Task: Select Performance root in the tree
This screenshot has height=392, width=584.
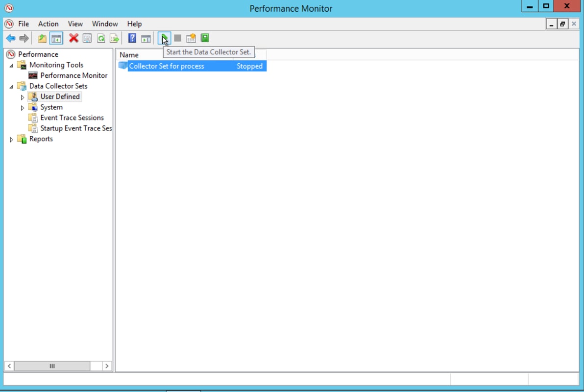Action: click(38, 54)
